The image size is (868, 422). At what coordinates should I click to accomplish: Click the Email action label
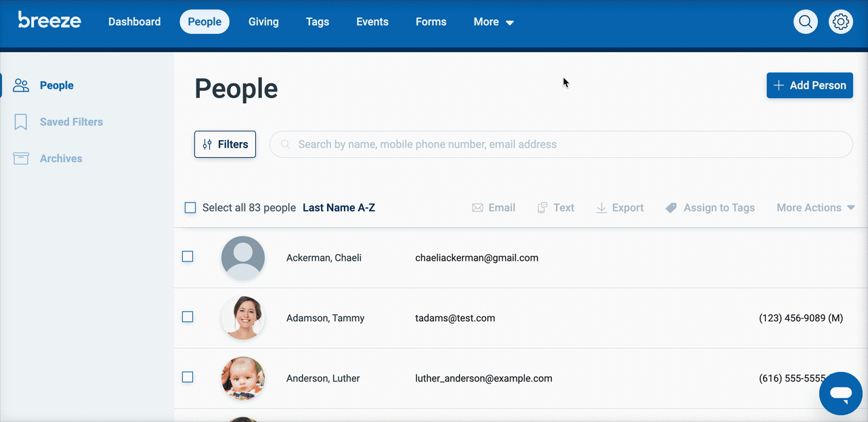coord(502,208)
